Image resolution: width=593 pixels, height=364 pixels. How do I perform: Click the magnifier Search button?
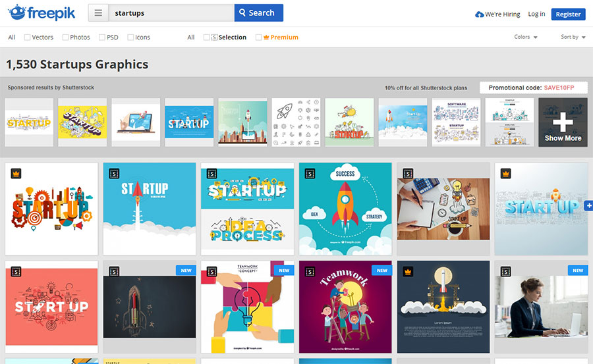pyautogui.click(x=259, y=13)
